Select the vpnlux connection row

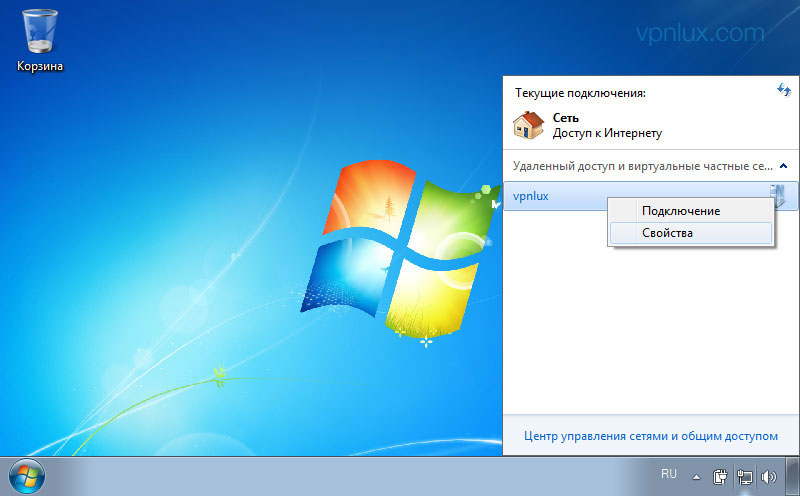coord(651,196)
